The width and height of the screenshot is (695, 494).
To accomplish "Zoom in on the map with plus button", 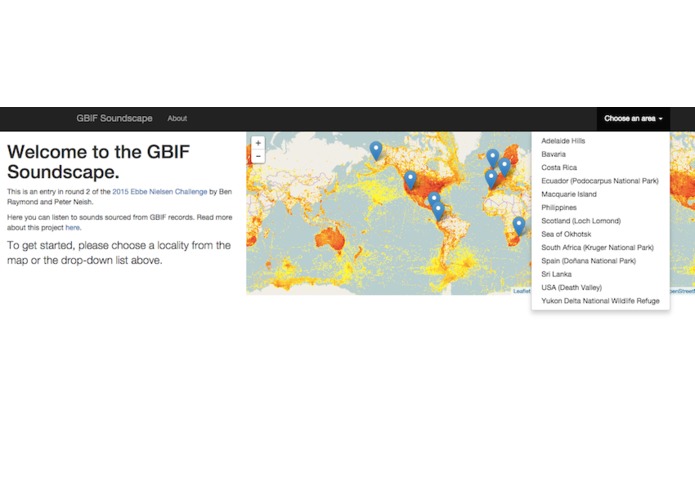I will point(258,143).
